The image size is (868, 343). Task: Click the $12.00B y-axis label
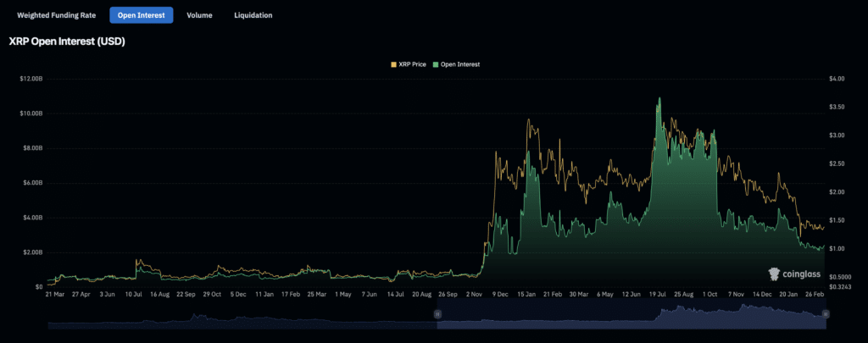31,79
